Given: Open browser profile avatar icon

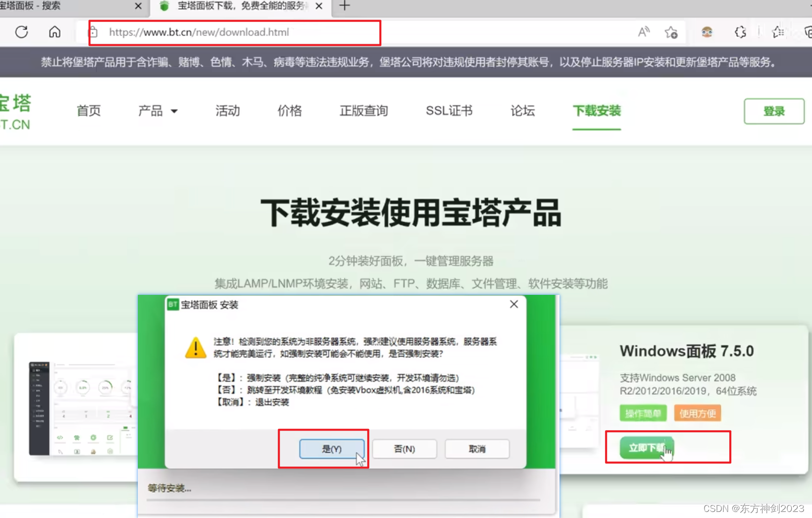Looking at the screenshot, I should click(707, 32).
